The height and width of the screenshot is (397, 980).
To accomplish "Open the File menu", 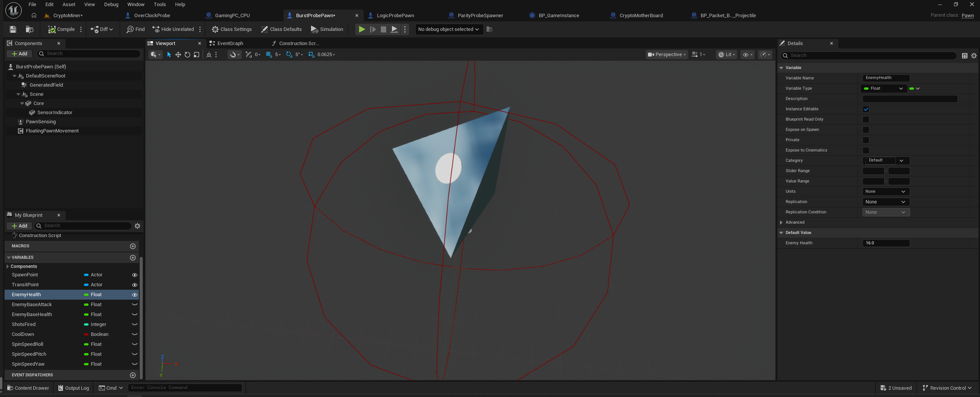I will click(x=32, y=4).
